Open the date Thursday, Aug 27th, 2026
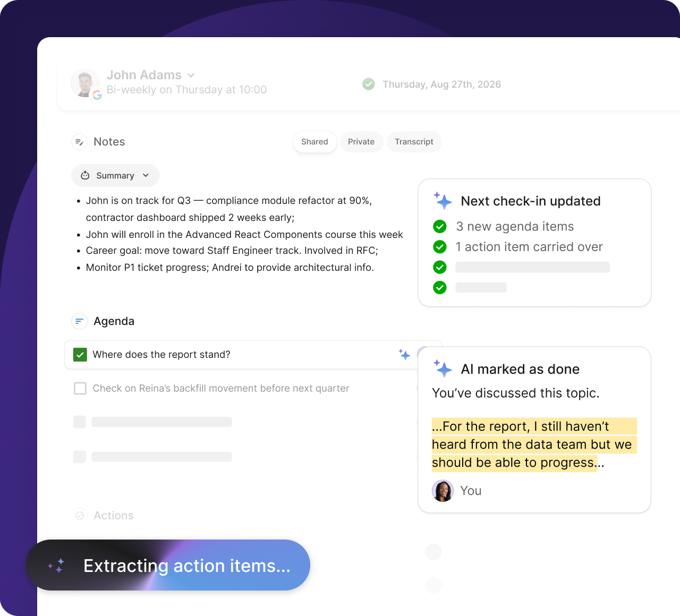The height and width of the screenshot is (616, 680). point(441,84)
